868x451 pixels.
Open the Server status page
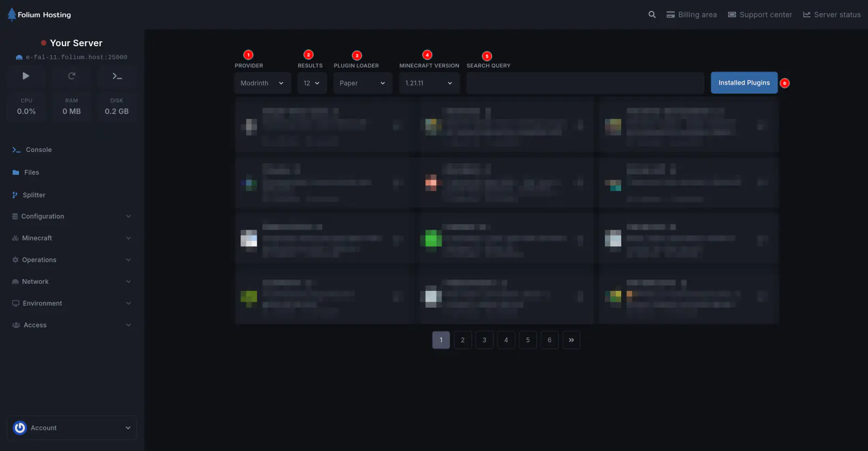click(832, 15)
